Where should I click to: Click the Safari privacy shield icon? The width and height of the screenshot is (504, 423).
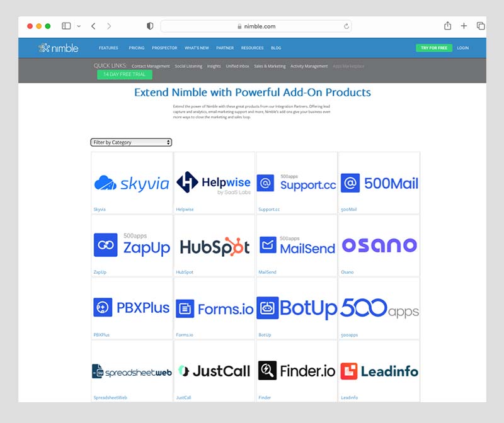coord(149,26)
